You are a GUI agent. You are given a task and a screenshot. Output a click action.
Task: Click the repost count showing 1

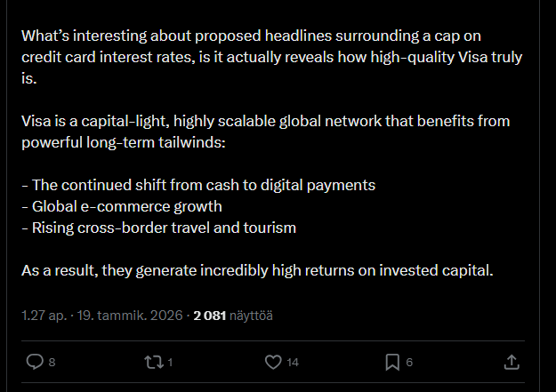(170, 363)
